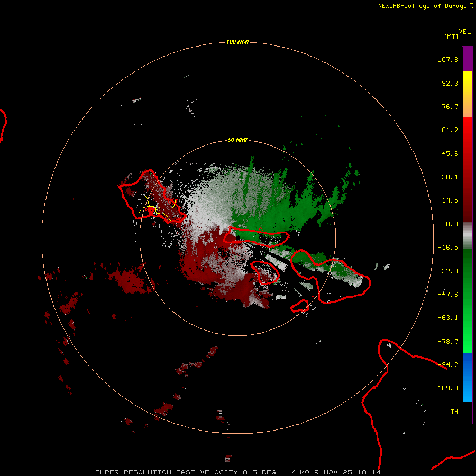Image resolution: width=476 pixels, height=476 pixels.
Task: Click the -32.0 velocity scale value
Action: click(448, 271)
